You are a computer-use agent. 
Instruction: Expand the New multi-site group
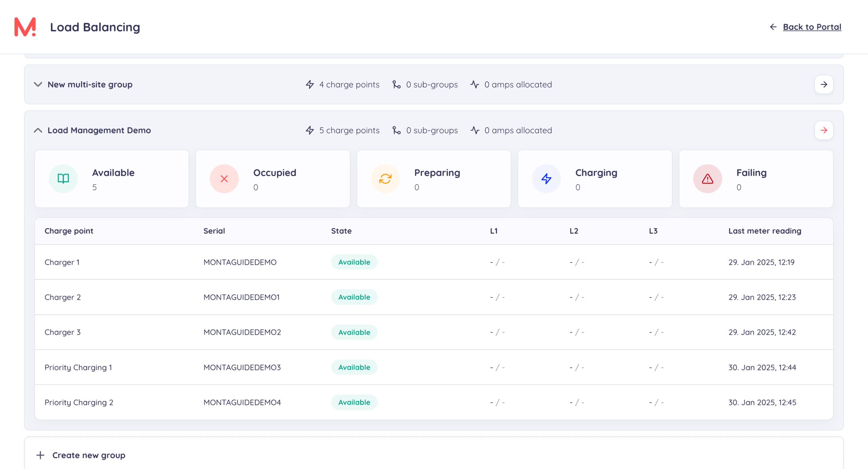38,84
